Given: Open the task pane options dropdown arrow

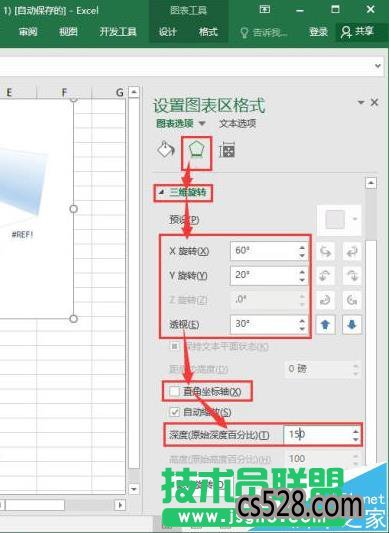Looking at the screenshot, I should (x=361, y=102).
